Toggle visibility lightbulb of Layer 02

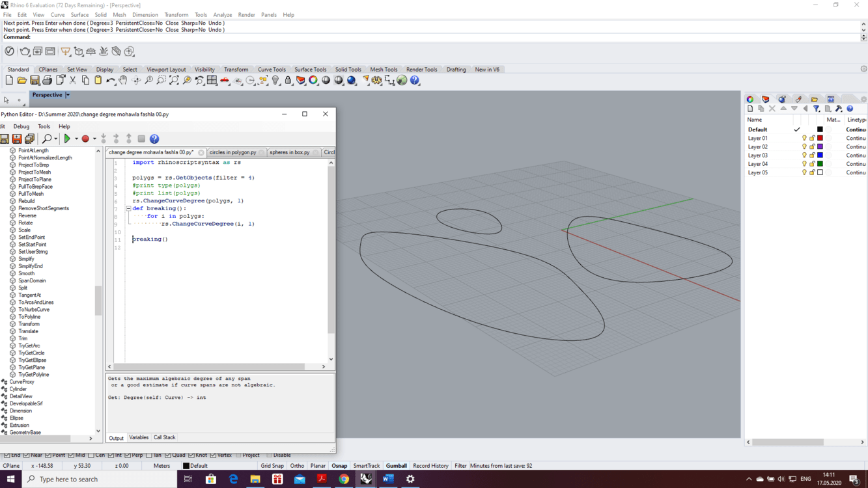805,146
